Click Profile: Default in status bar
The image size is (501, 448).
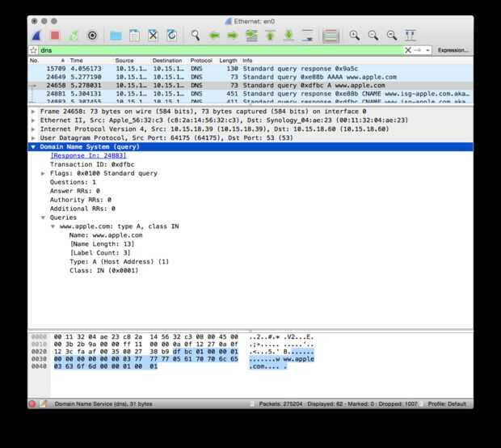[x=447, y=404]
